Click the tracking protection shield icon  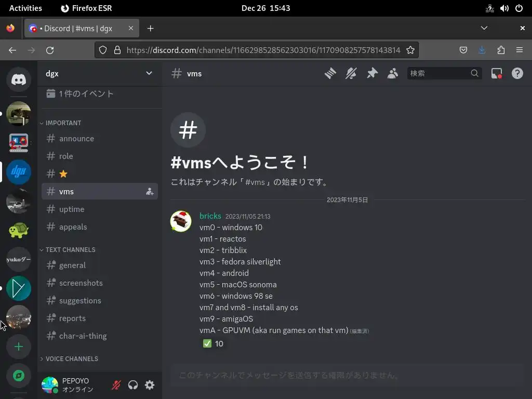103,50
